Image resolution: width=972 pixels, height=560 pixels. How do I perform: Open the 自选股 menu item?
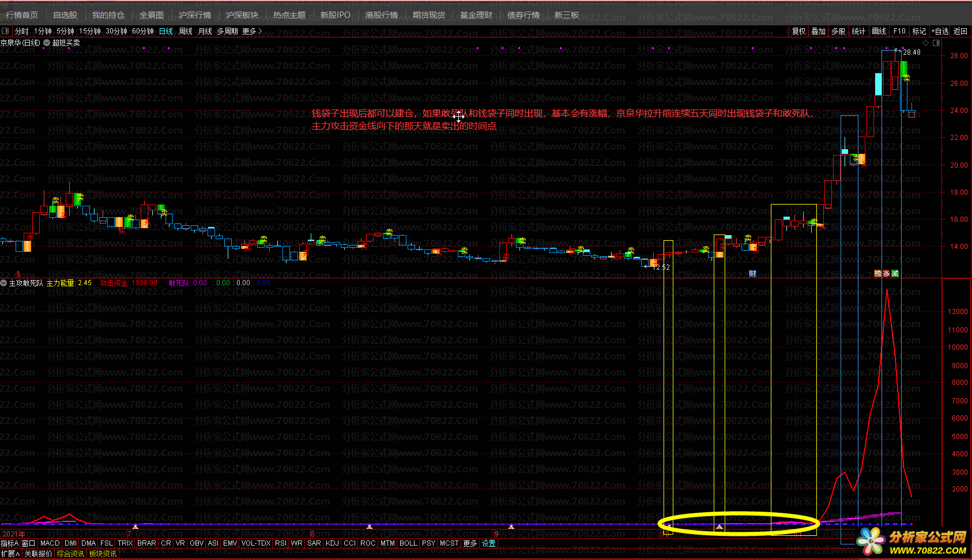click(x=65, y=15)
